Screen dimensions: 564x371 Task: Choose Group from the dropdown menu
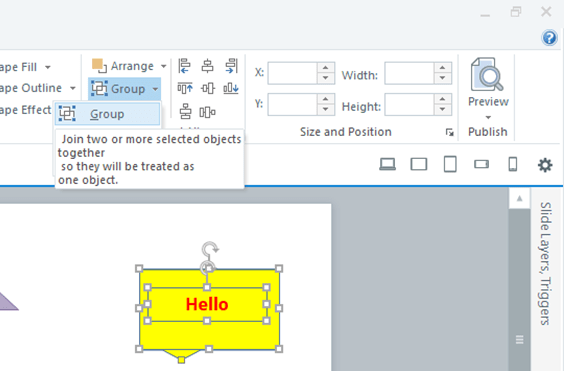coord(107,114)
